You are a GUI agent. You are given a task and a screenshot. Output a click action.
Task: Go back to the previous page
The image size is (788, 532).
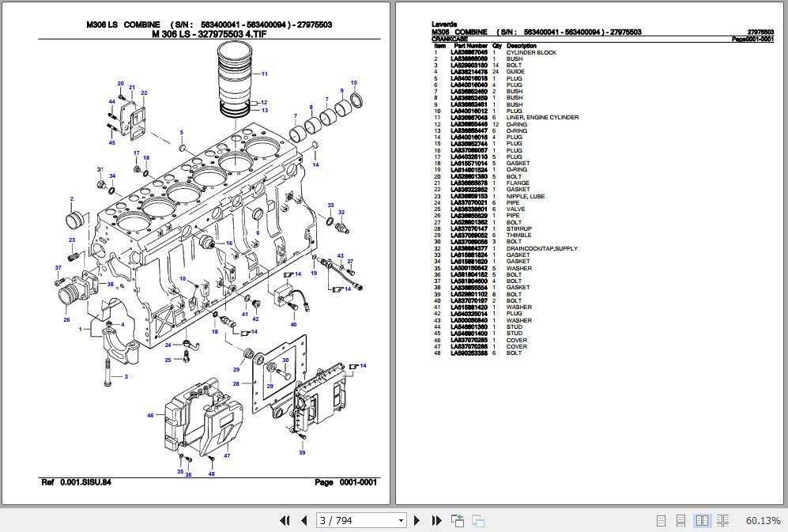pos(303,521)
